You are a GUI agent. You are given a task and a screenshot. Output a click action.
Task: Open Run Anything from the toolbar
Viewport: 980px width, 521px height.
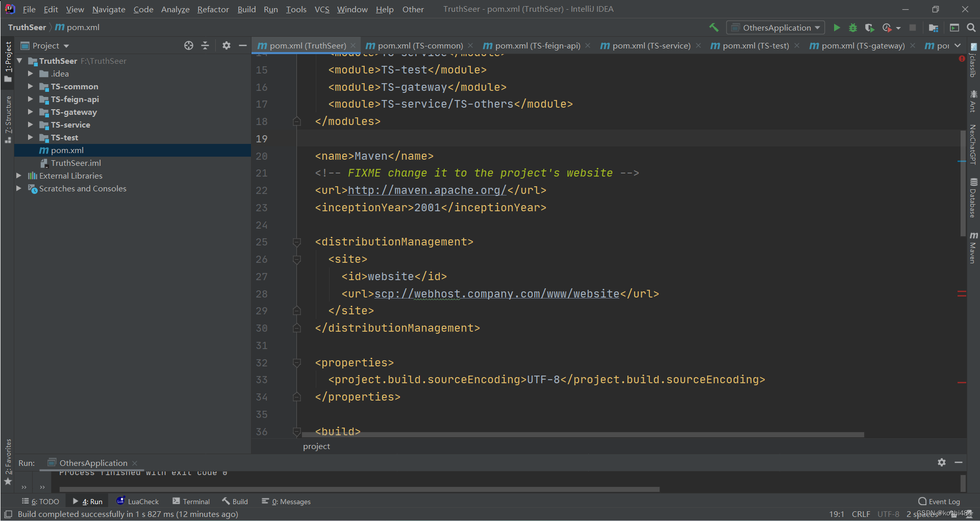[x=954, y=28]
